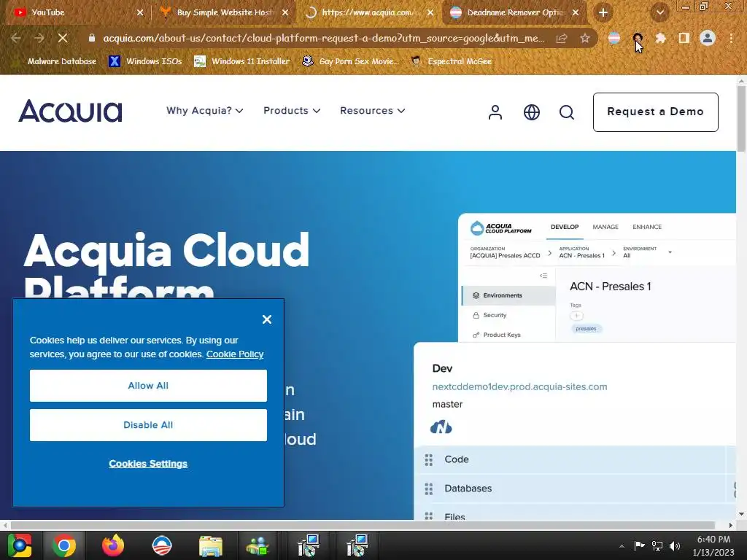
Task: Show hidden tray icons arrow
Action: pyautogui.click(x=622, y=545)
